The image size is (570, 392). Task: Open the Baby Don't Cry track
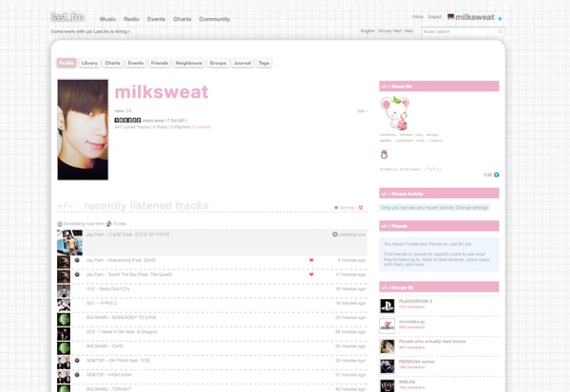(x=115, y=289)
